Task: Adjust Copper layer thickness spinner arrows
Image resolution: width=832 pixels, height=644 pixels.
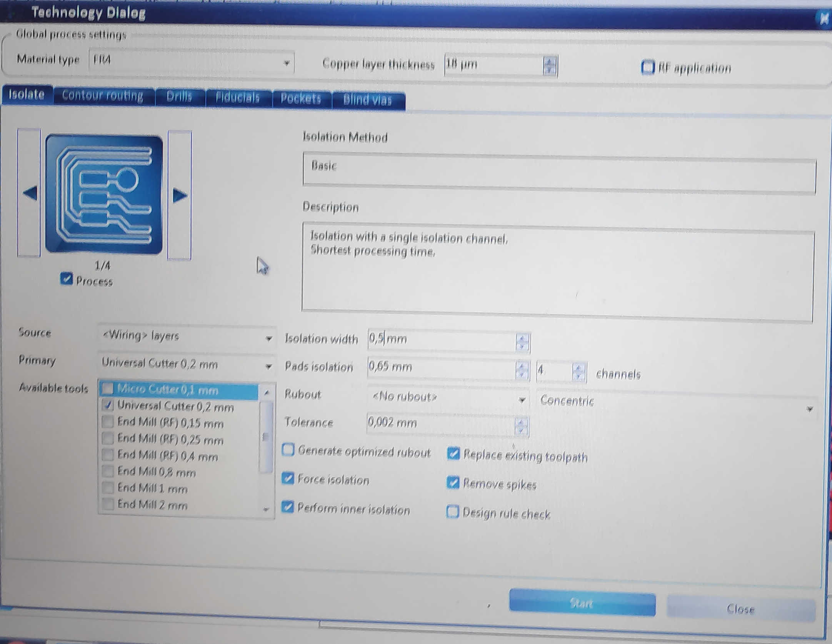Action: [550, 65]
